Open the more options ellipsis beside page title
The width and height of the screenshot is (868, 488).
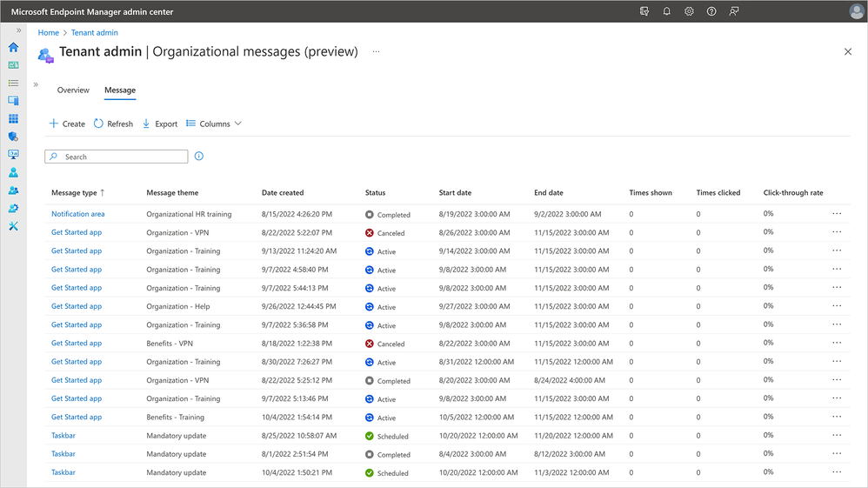click(376, 52)
